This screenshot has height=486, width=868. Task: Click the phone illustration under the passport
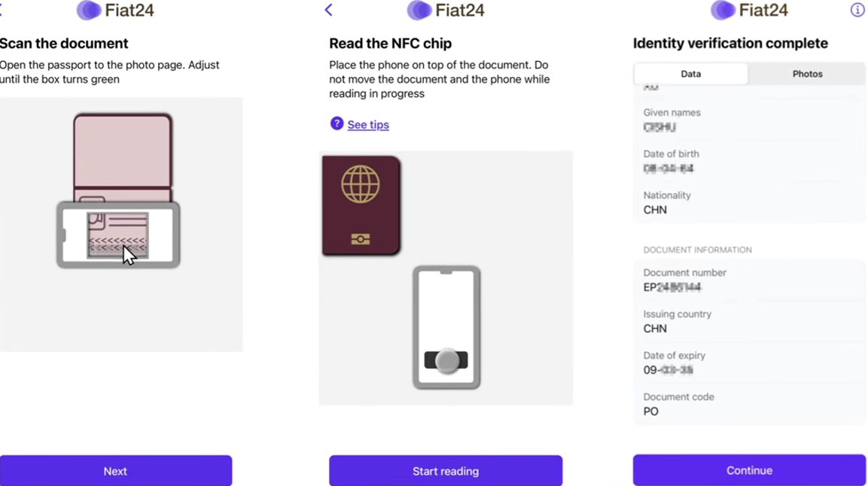pos(446,327)
